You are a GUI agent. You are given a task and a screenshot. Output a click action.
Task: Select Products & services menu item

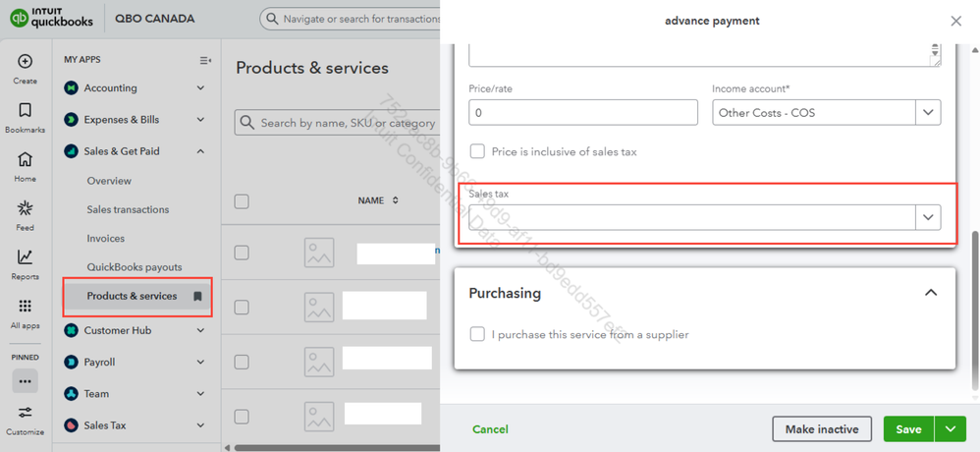[138, 297]
